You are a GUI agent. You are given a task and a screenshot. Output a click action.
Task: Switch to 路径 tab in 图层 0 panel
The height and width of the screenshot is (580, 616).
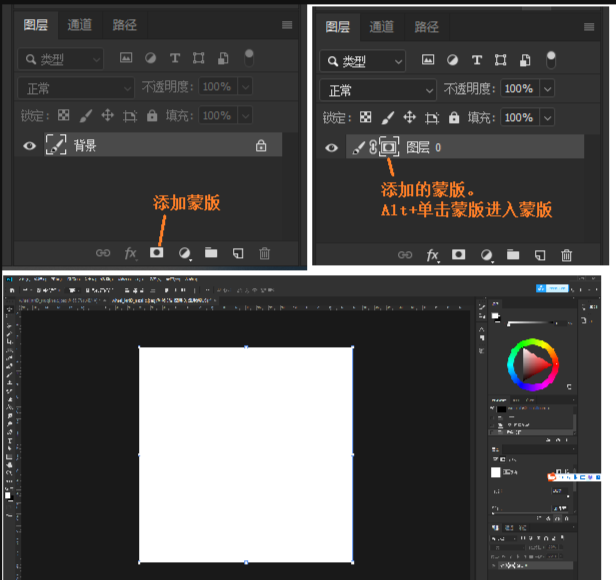(x=426, y=27)
